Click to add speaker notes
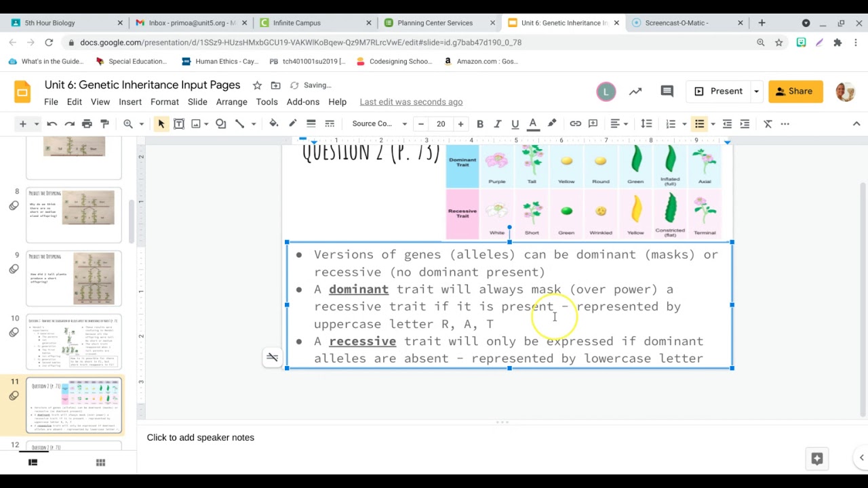Viewport: 868px width, 488px height. tap(201, 437)
